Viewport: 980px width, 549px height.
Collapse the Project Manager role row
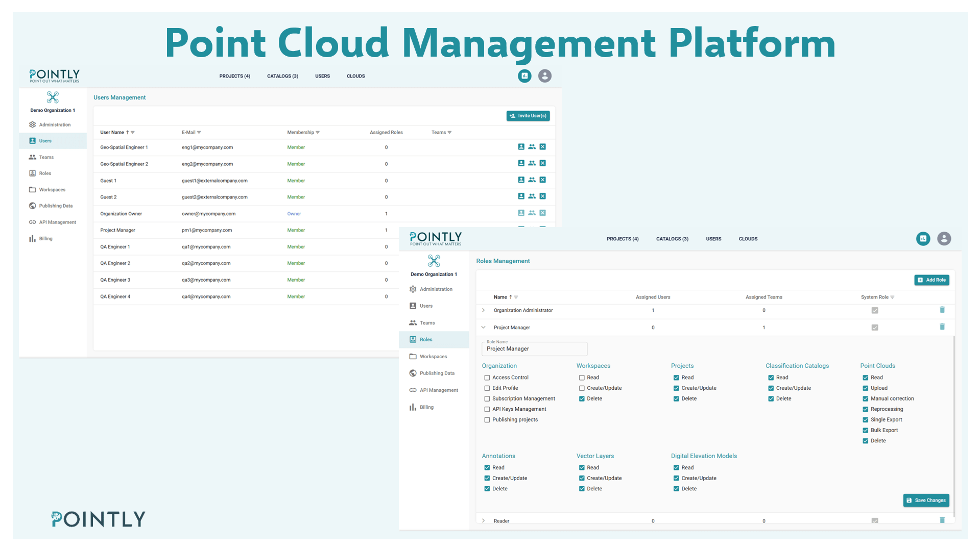[x=484, y=328]
